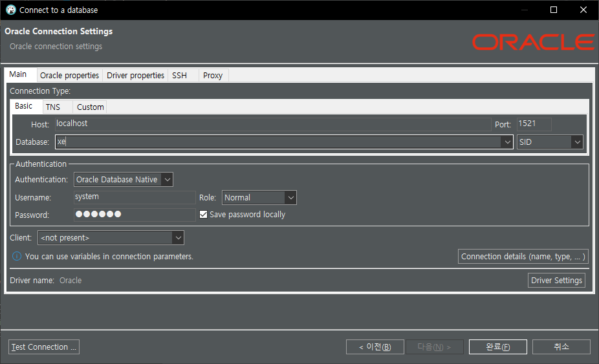Click the Username field containing system
The width and height of the screenshot is (599, 364).
point(135,197)
